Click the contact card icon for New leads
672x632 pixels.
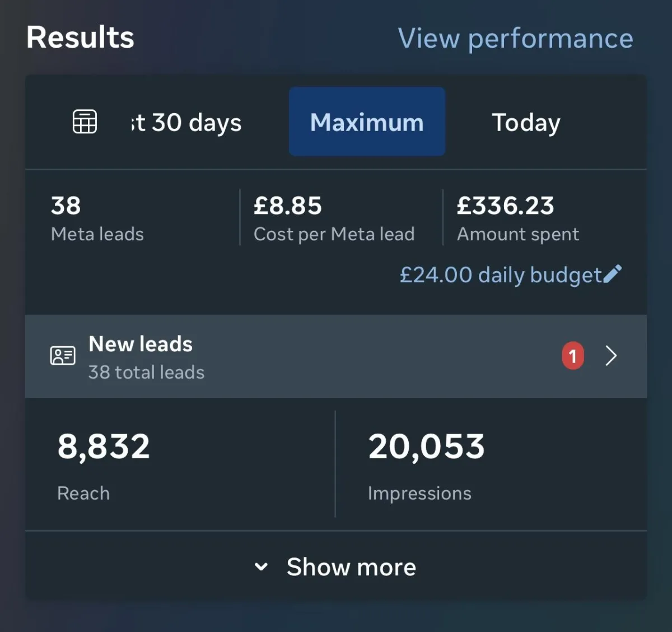click(x=63, y=355)
